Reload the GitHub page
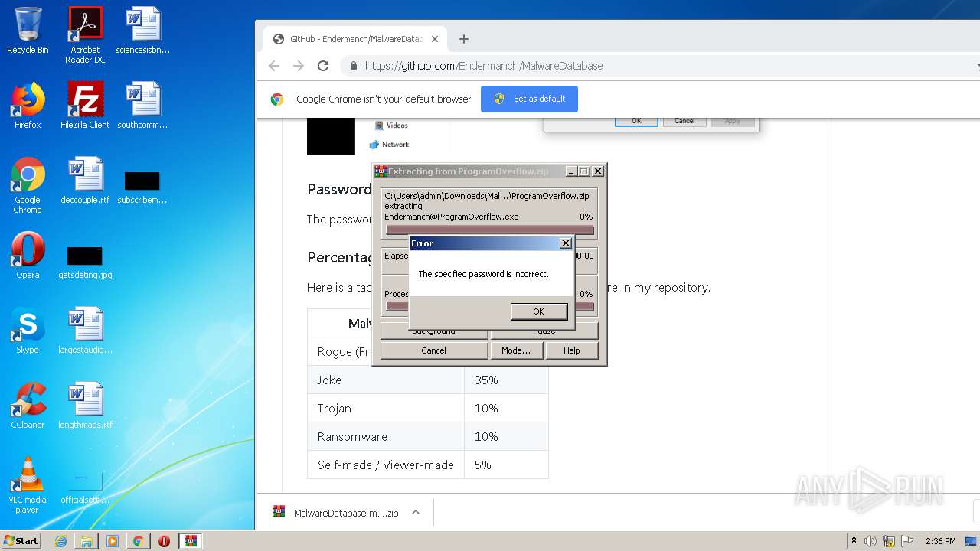This screenshot has height=551, width=980. (323, 66)
